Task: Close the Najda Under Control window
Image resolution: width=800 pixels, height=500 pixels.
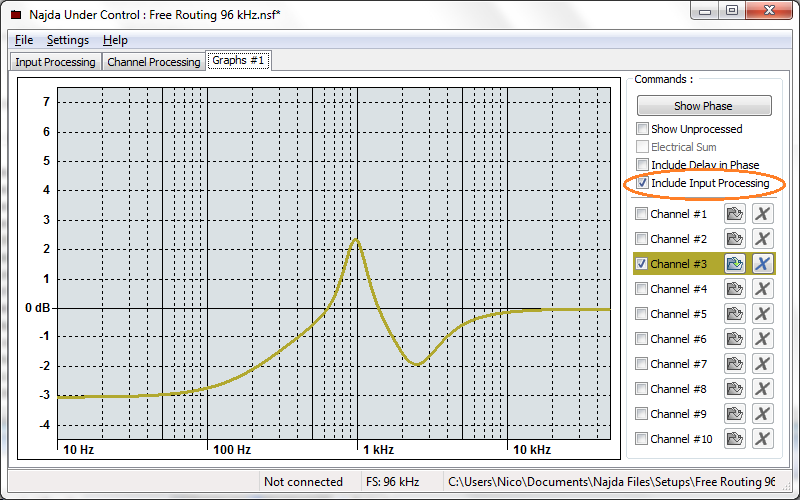Action: pyautogui.click(x=769, y=10)
